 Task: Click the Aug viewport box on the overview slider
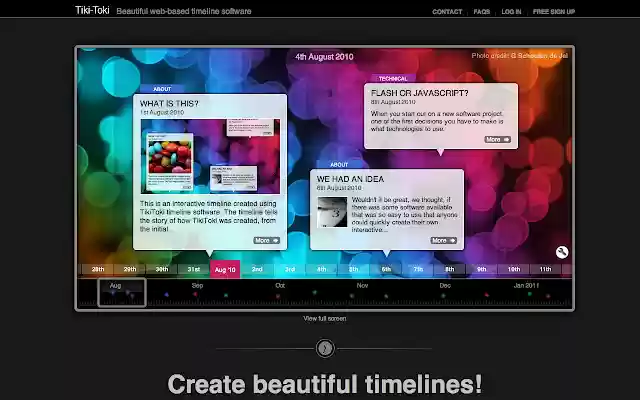click(122, 292)
